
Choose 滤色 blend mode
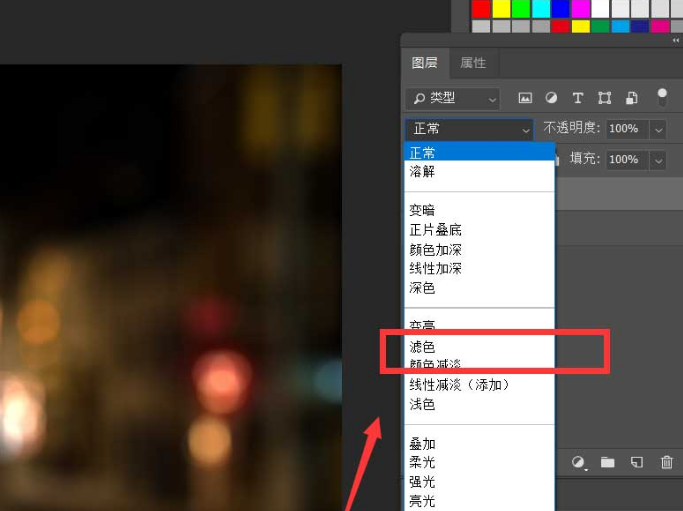coord(480,347)
